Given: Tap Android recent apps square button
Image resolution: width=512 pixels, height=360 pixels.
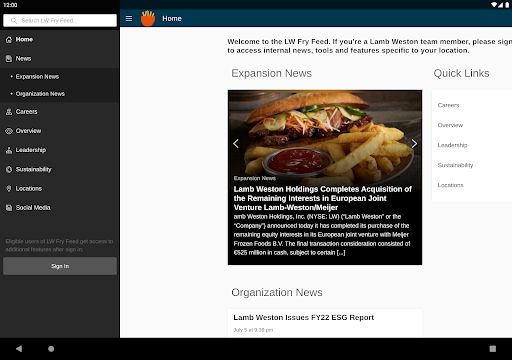Looking at the screenshot, I should pyautogui.click(x=493, y=349).
